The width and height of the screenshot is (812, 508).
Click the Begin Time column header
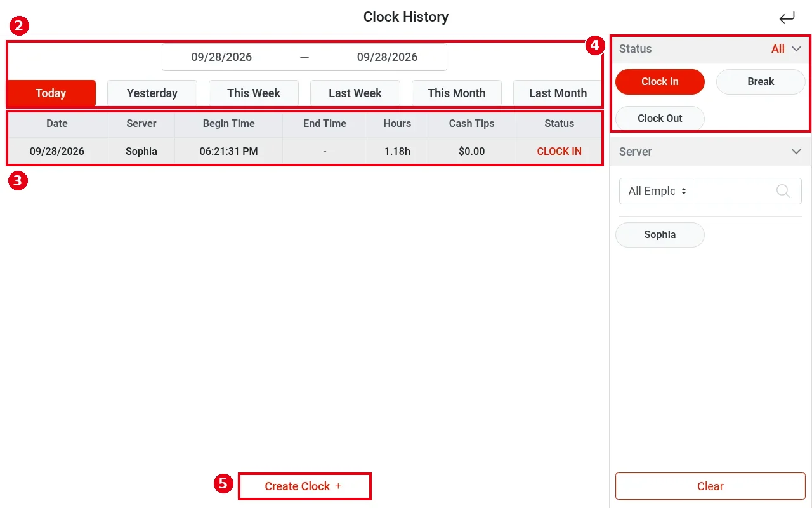(228, 124)
